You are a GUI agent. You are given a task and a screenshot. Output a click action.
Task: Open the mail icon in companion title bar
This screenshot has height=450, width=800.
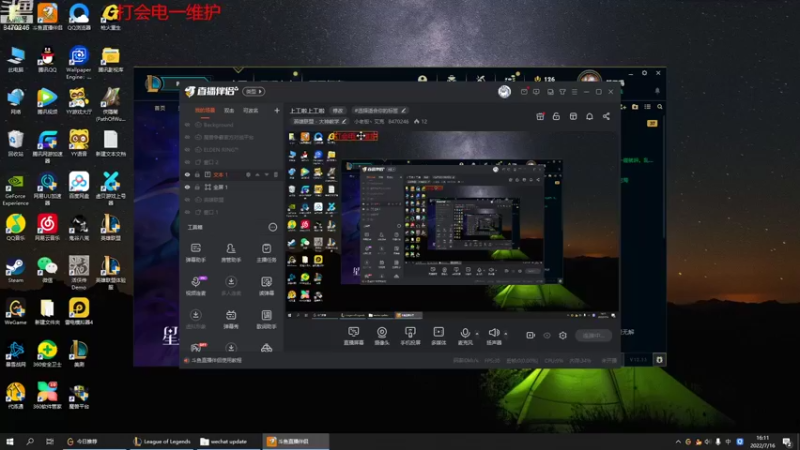tap(524, 92)
